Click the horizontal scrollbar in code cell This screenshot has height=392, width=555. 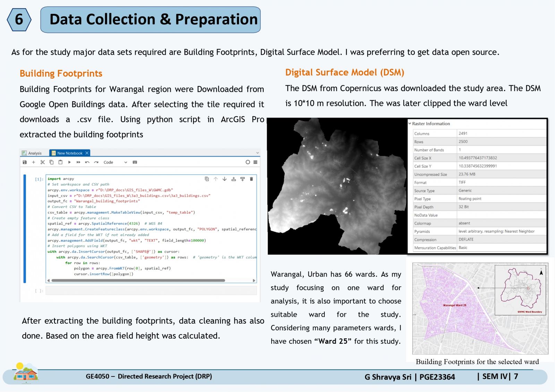click(x=138, y=280)
